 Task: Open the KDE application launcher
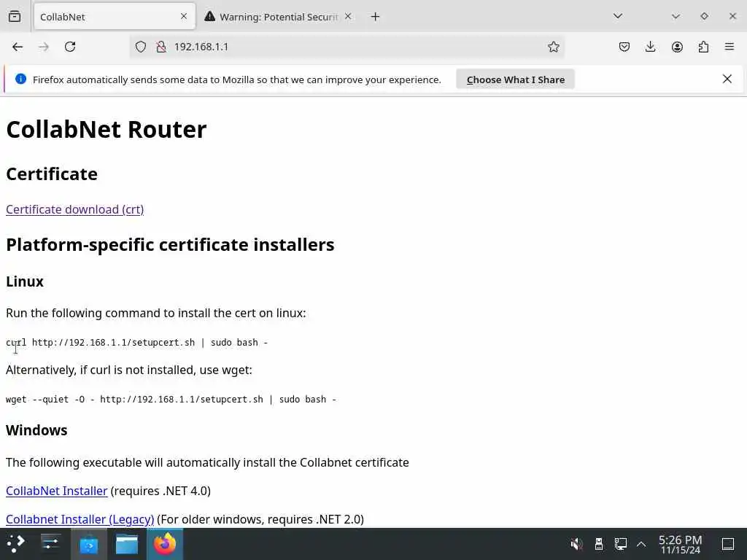(x=16, y=544)
